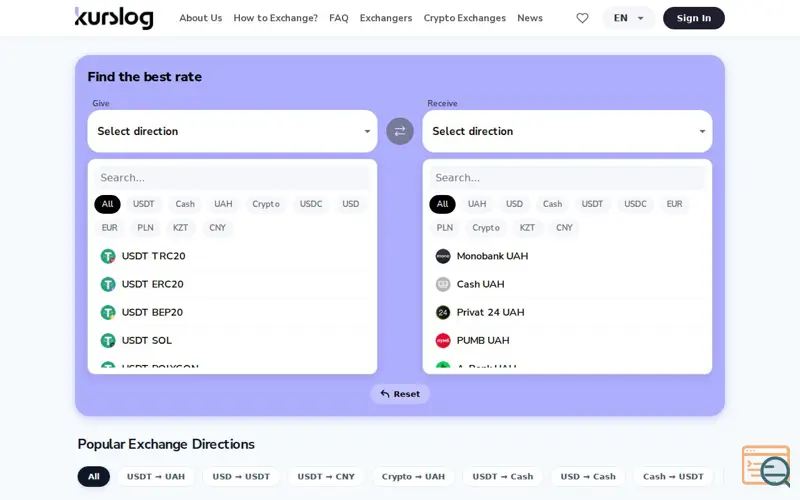The width and height of the screenshot is (800, 500).
Task: Open the Exchangers page
Action: point(386,18)
